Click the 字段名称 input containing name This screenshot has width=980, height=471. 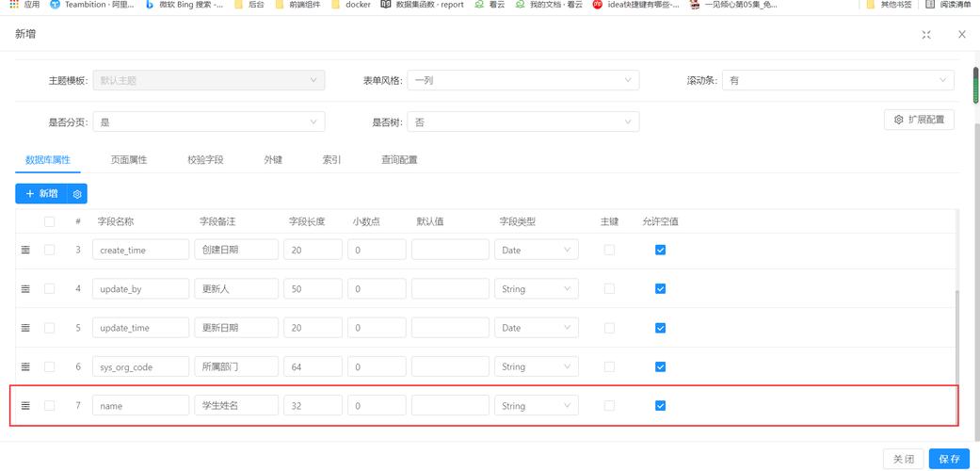[x=140, y=405]
